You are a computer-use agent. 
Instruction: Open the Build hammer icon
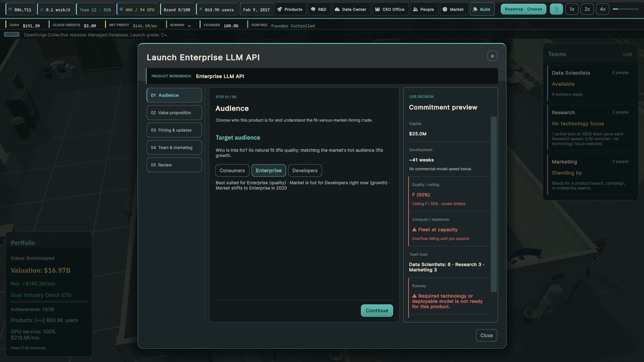(x=475, y=9)
